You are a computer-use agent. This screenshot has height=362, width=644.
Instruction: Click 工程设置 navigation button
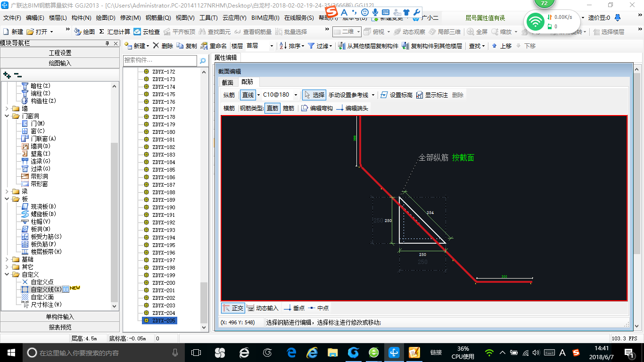60,53
